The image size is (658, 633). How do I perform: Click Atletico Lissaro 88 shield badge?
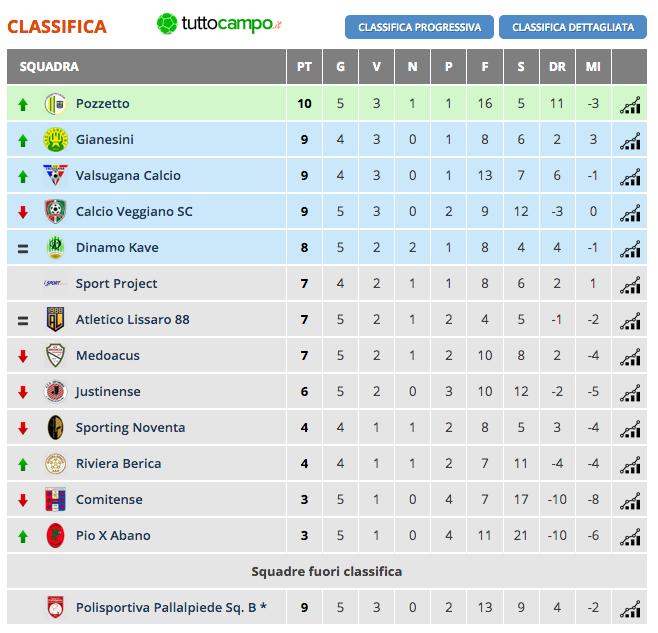[x=55, y=319]
